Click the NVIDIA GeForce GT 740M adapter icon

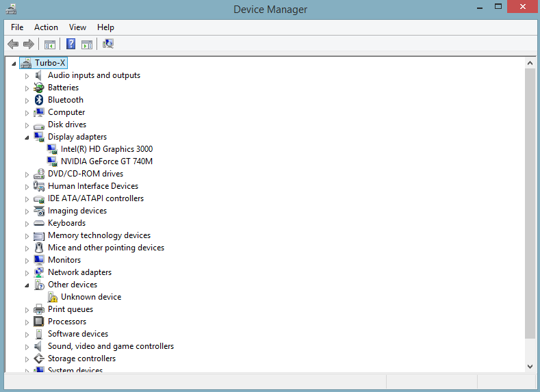point(52,161)
